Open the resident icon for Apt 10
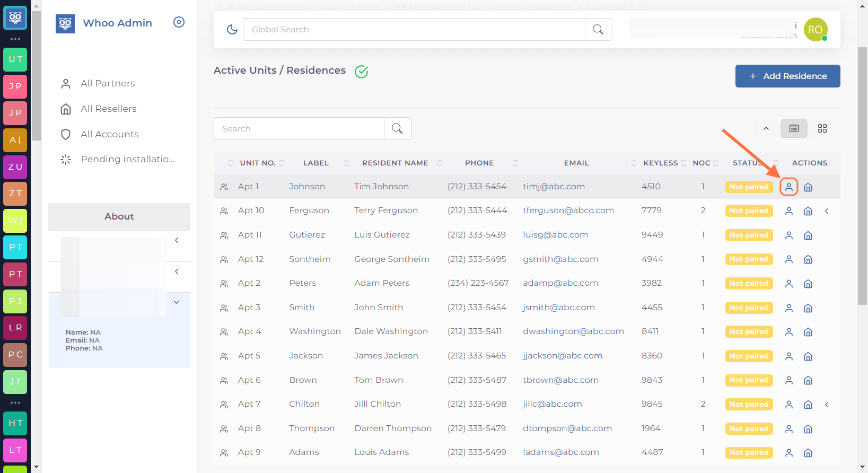This screenshot has width=868, height=473. click(789, 211)
